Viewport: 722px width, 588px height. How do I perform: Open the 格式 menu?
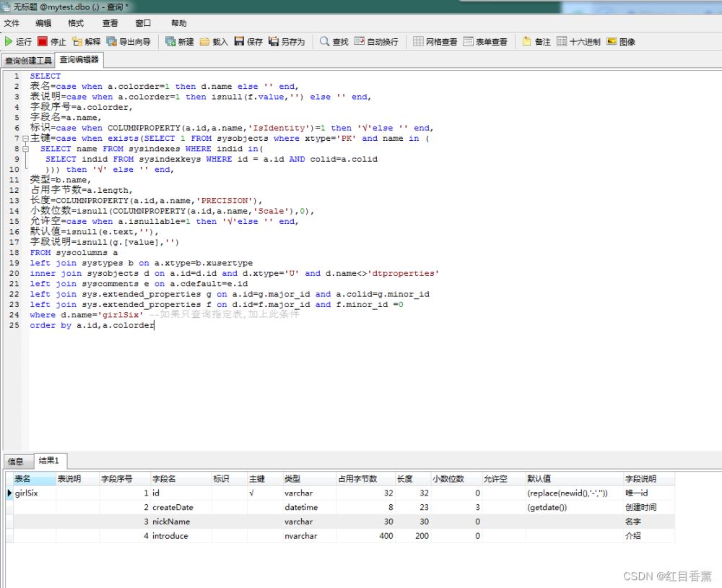pos(75,23)
